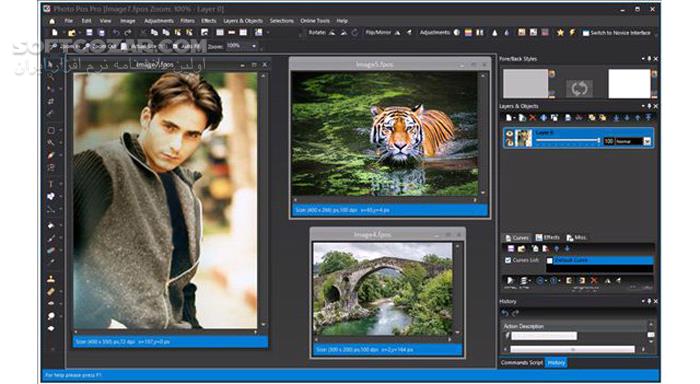Click the History panel undo arrow

[505, 313]
